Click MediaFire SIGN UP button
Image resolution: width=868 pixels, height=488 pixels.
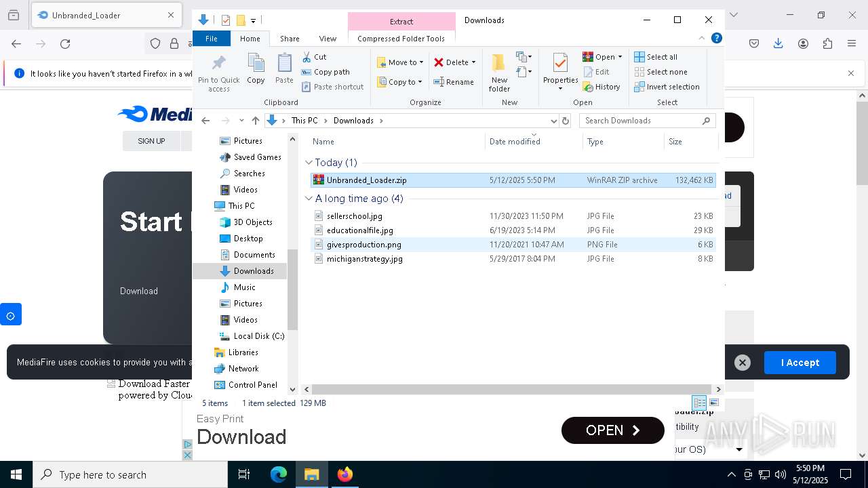151,141
